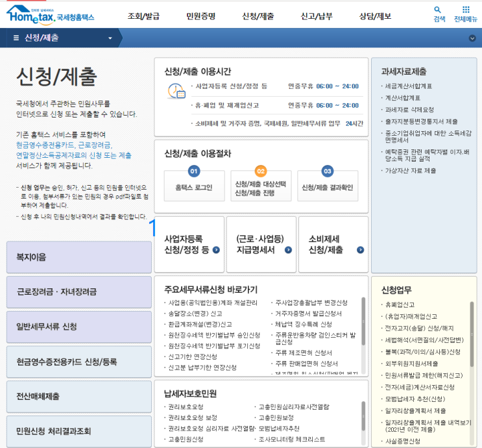Open 고충민원보정 link
482x448 pixels.
click(276, 417)
